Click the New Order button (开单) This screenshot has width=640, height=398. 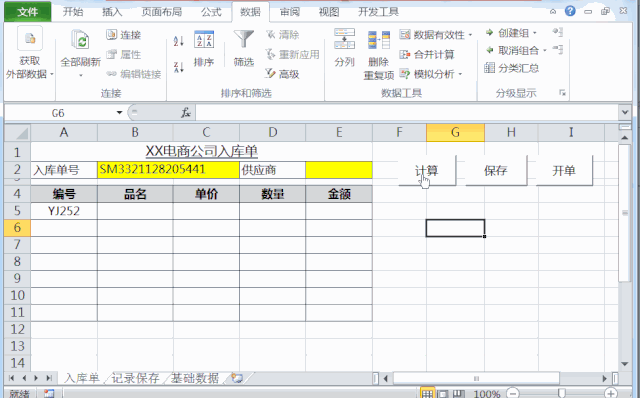point(564,171)
